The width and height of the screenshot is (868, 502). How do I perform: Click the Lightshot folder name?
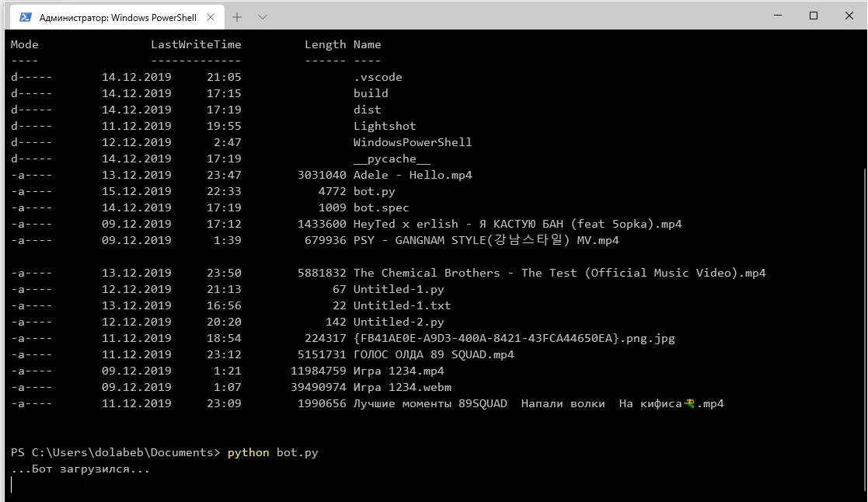click(385, 126)
